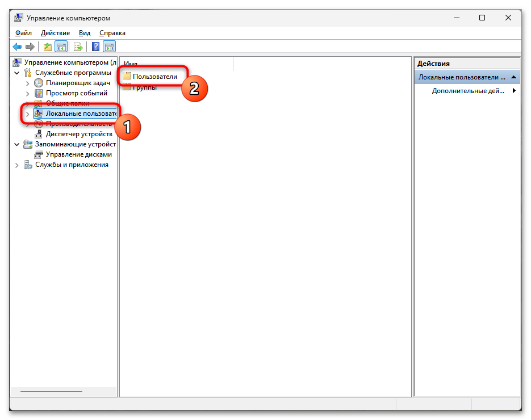Select Локальные пользователи in the console tree
The height and width of the screenshot is (420, 531).
[75, 114]
